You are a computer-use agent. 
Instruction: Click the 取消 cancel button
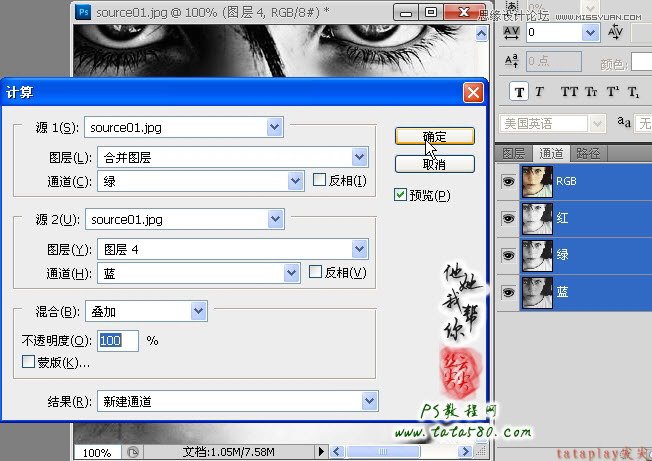click(435, 164)
